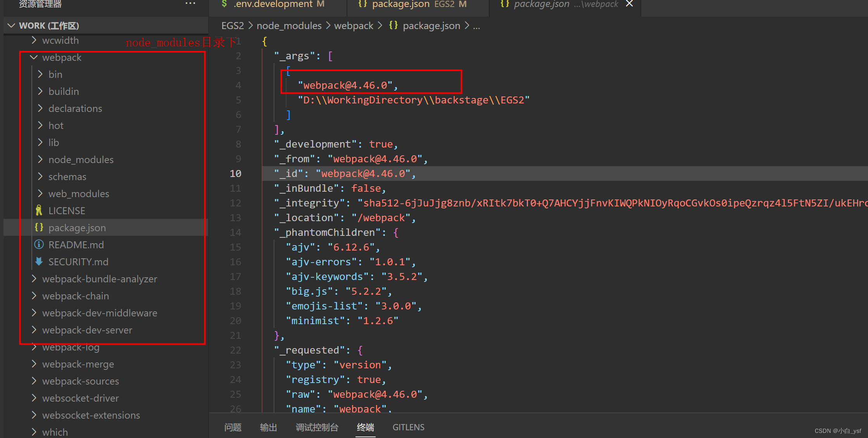Click the "/webpack" location value on line 13
Screen dimensions: 868x438
point(381,218)
